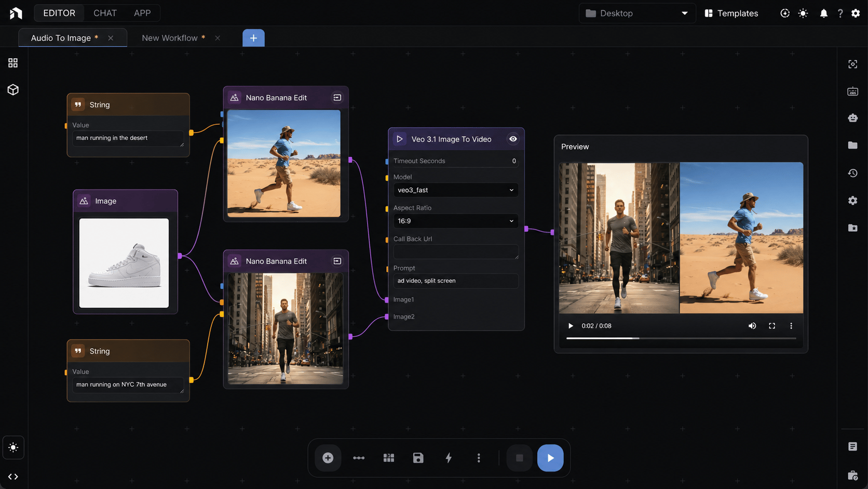868x489 pixels.
Task: Open the Templates browser
Action: [731, 13]
